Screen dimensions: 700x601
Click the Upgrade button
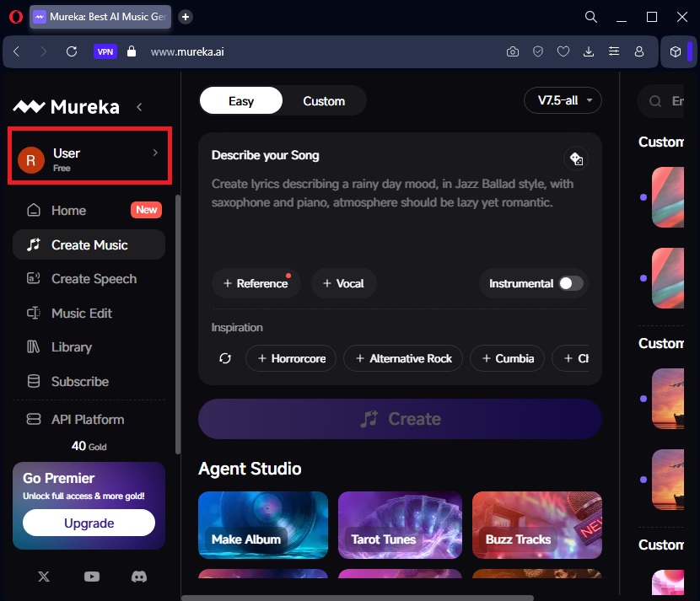click(89, 523)
